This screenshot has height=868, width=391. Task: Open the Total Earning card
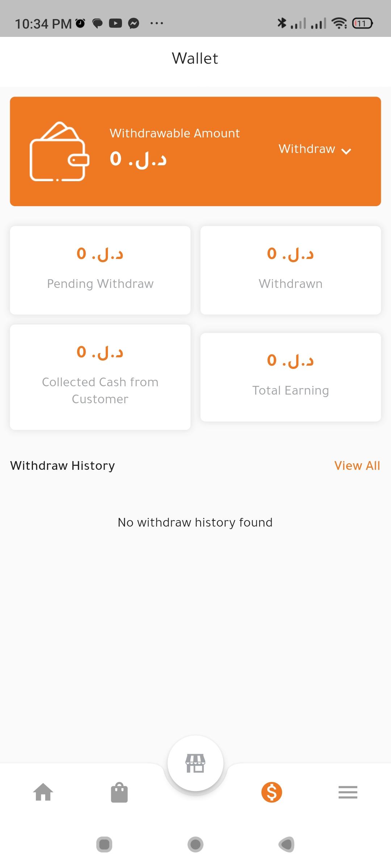click(x=291, y=377)
